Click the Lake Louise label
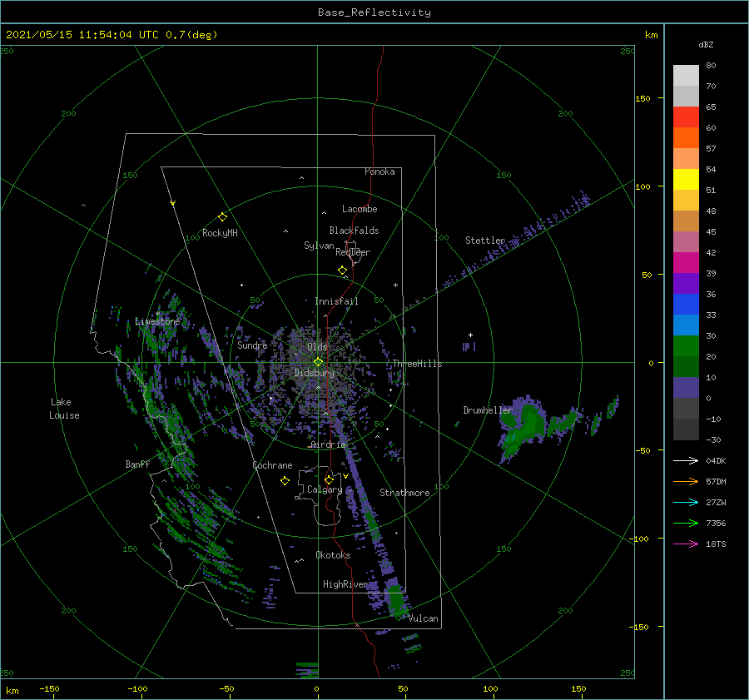 point(64,409)
